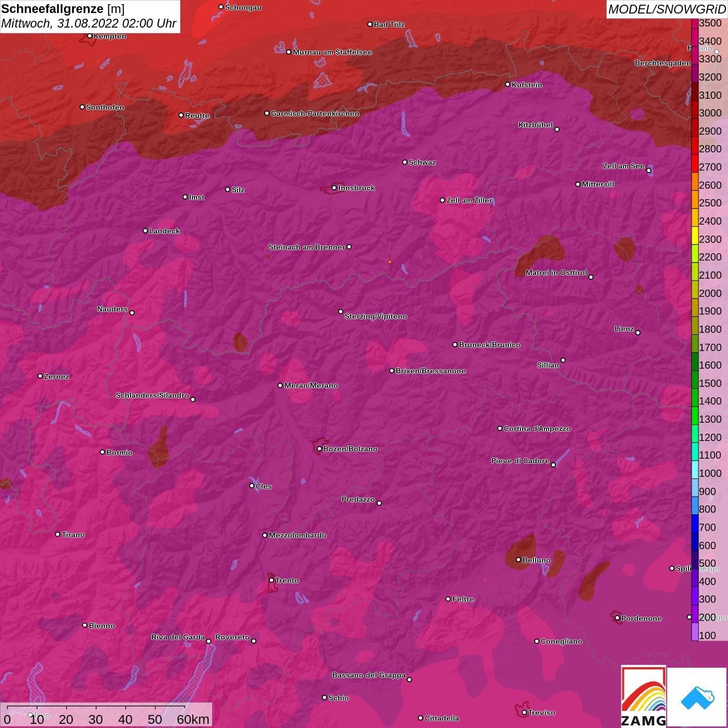Click the date Mittwoch, 31.08.2022 text
Viewport: 728px width, 728px height.
click(x=88, y=23)
